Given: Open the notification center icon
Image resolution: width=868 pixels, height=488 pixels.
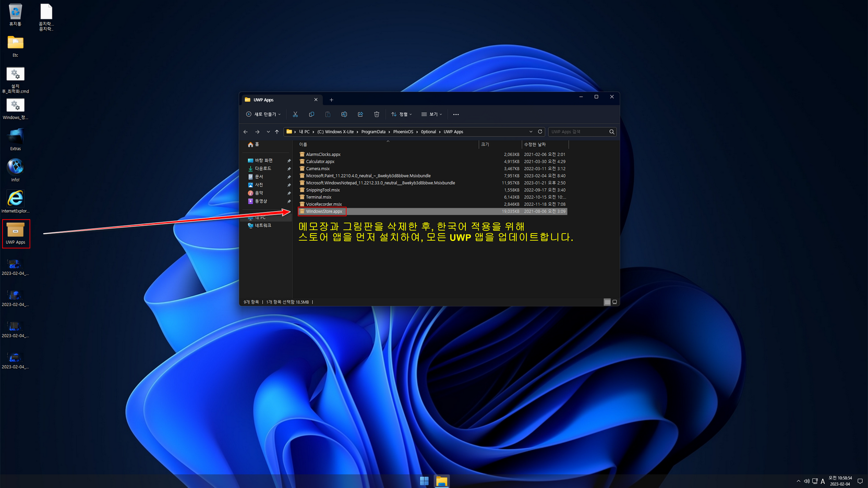Looking at the screenshot, I should pos(860,481).
